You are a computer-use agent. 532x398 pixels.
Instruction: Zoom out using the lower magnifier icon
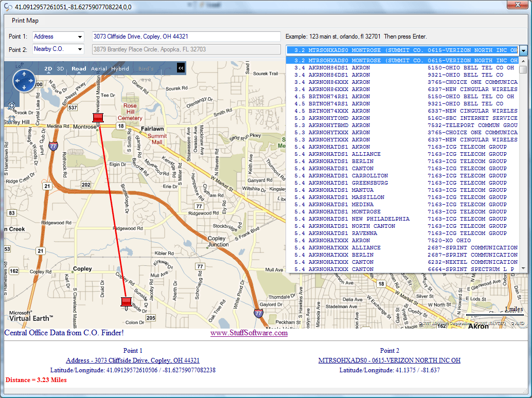(11, 119)
